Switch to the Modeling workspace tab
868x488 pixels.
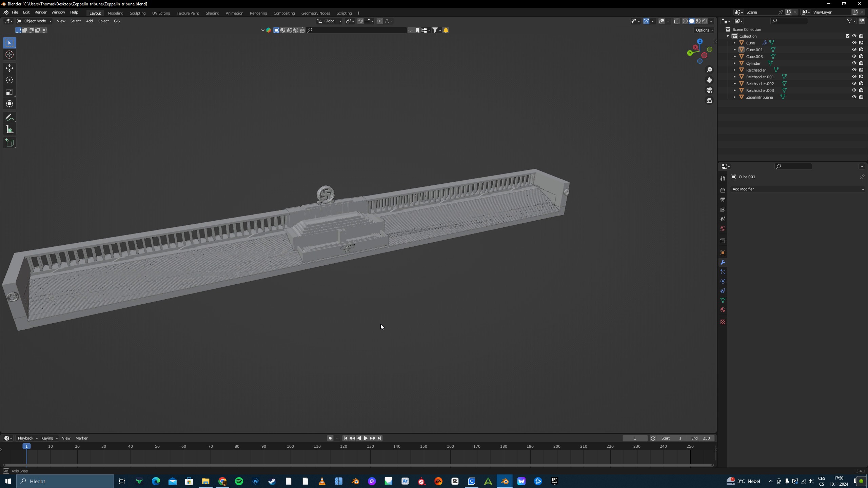click(x=115, y=13)
